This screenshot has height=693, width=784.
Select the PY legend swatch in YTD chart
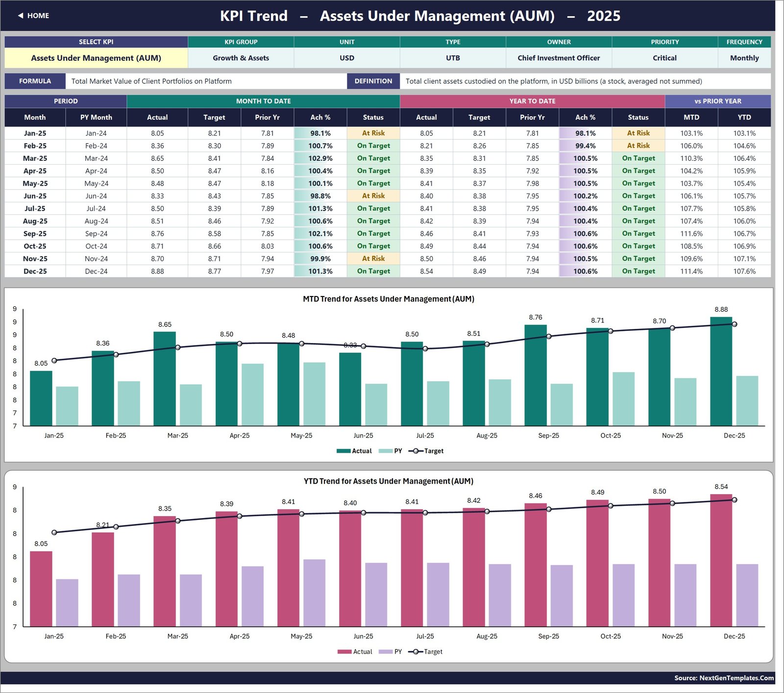[x=386, y=652]
